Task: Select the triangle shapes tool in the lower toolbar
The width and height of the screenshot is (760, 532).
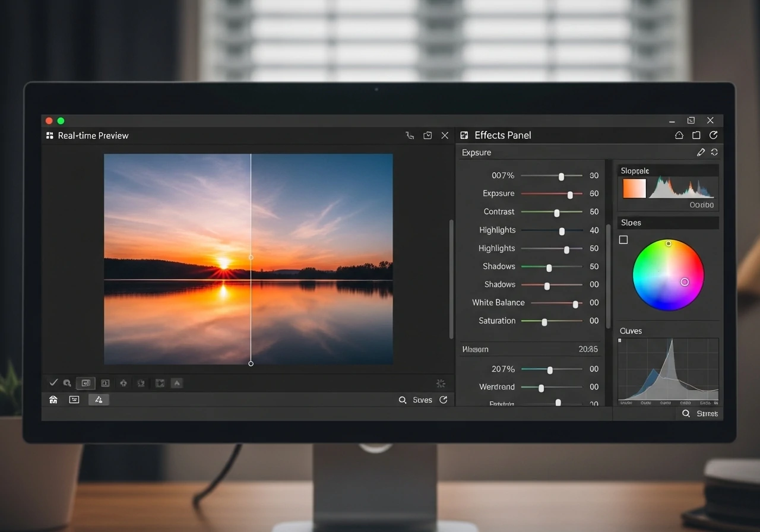Action: click(x=99, y=400)
